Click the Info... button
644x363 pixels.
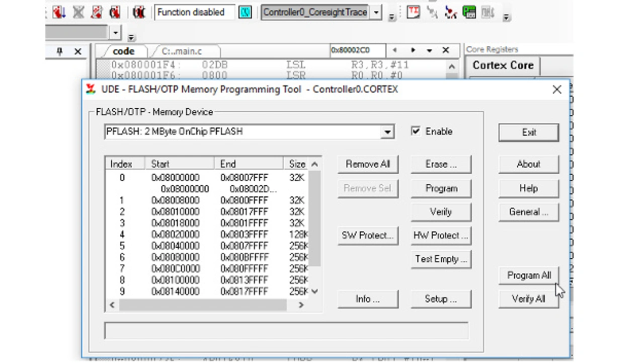(x=368, y=299)
